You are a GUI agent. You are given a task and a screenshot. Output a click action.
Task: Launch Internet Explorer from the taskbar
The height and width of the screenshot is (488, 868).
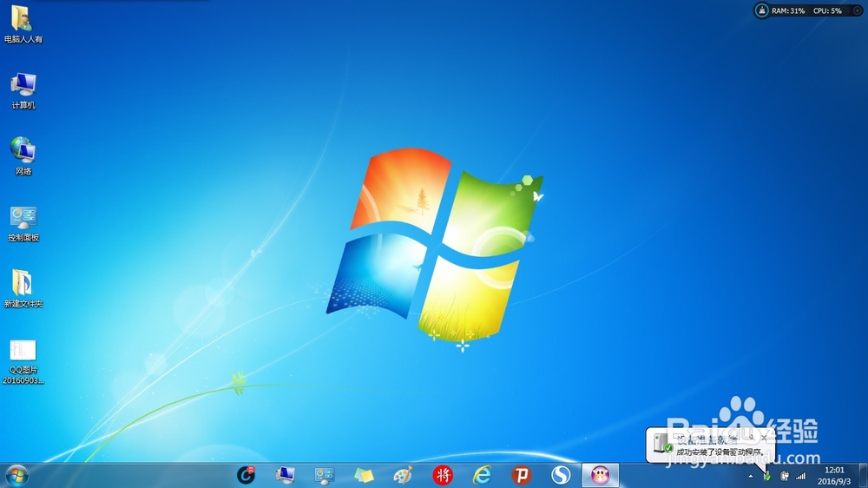(482, 475)
